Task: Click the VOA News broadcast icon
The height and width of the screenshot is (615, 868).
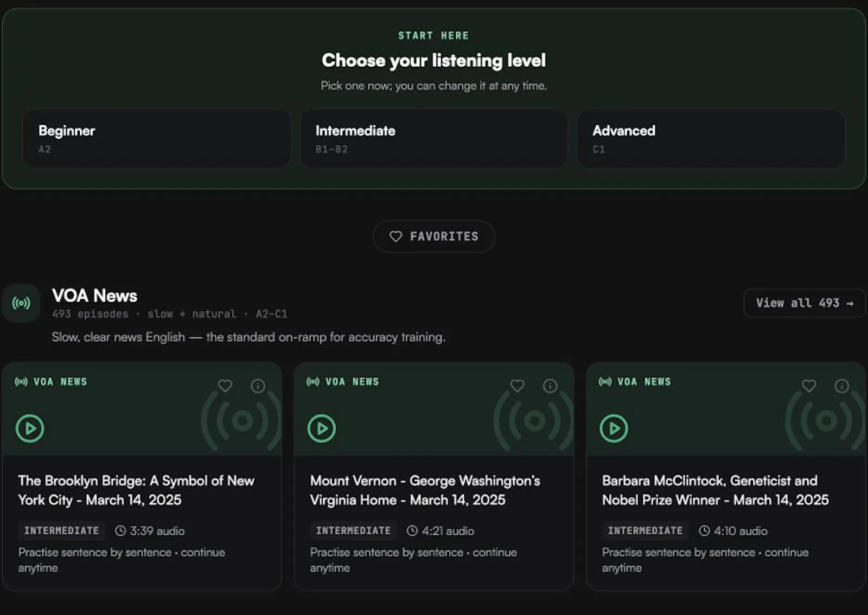Action: tap(21, 303)
